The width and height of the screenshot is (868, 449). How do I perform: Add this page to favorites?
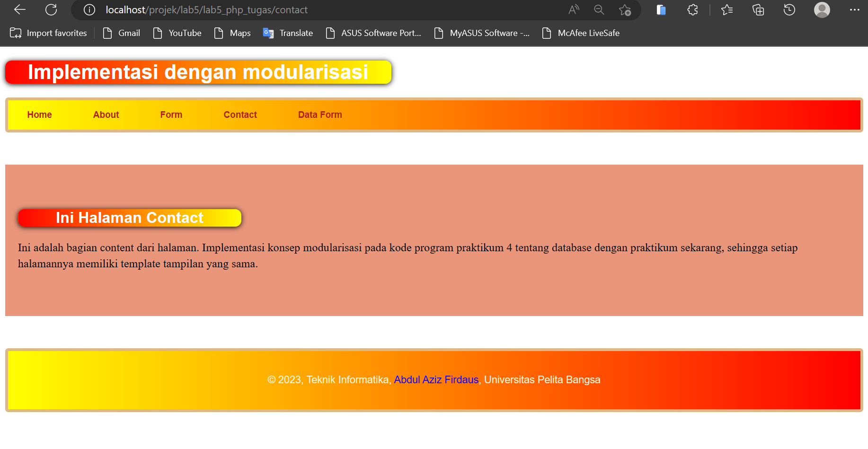pyautogui.click(x=625, y=9)
